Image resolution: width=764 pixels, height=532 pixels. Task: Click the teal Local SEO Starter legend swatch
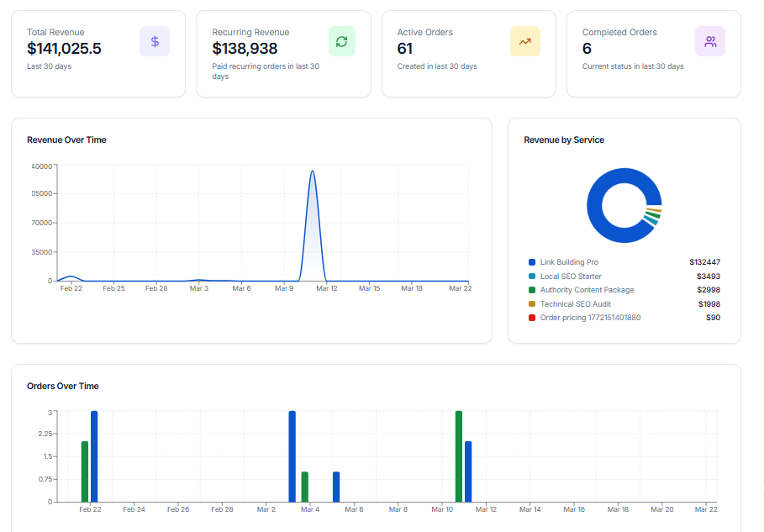531,277
